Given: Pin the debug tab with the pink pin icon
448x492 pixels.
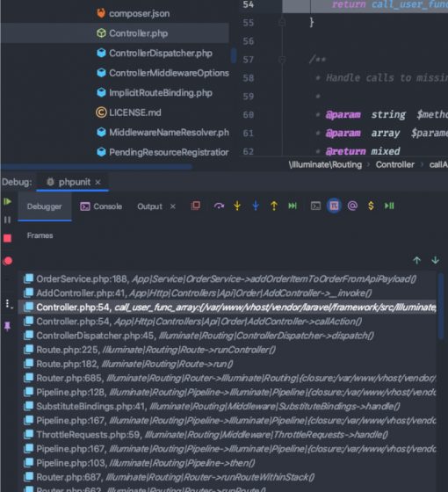Looking at the screenshot, I should [x=7, y=326].
